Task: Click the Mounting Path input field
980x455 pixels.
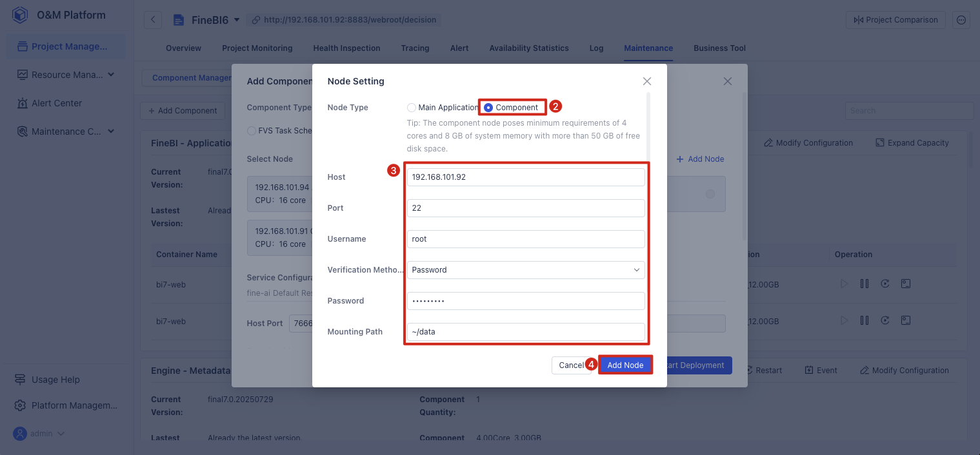Action: (x=525, y=331)
